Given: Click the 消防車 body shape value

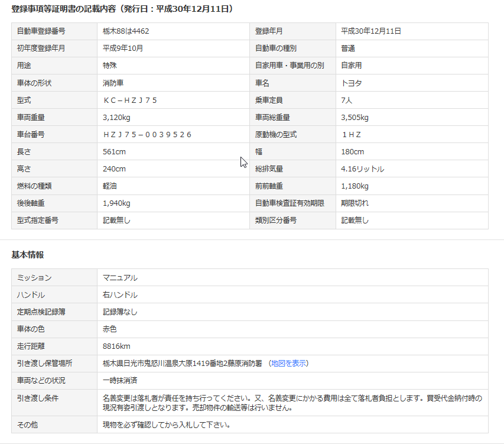Looking at the screenshot, I should coord(113,83).
